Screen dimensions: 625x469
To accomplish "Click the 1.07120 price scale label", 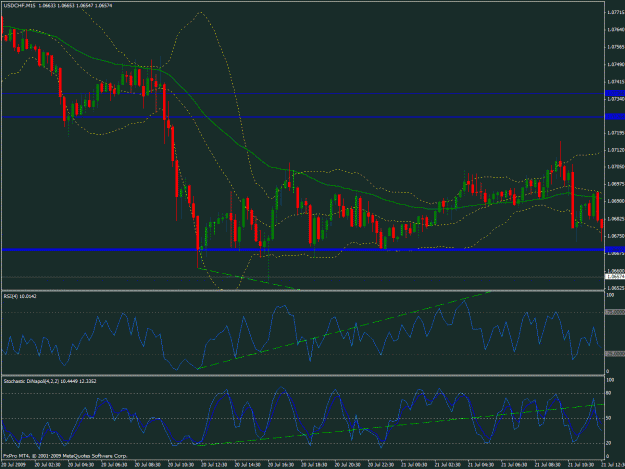I will click(615, 150).
